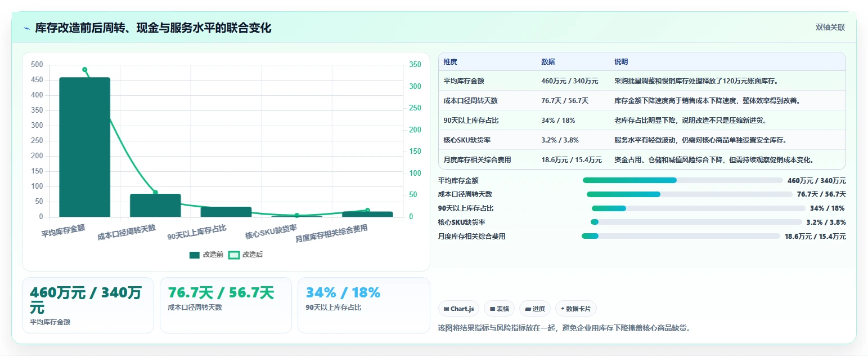This screenshot has height=356, width=868.
Task: Click table cell 76.7天 / 56.7天
Action: (x=565, y=101)
